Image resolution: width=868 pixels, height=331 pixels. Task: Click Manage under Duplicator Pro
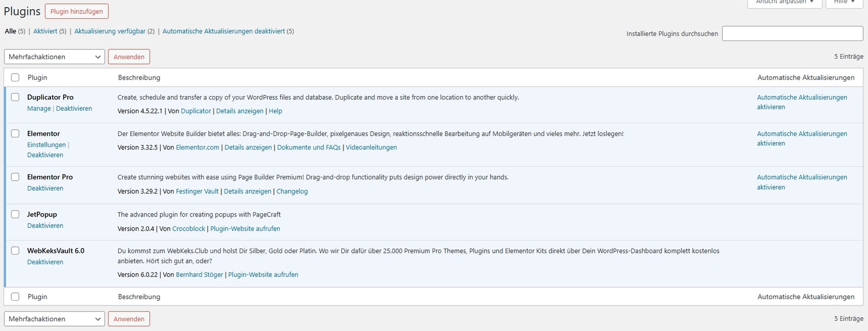tap(39, 109)
